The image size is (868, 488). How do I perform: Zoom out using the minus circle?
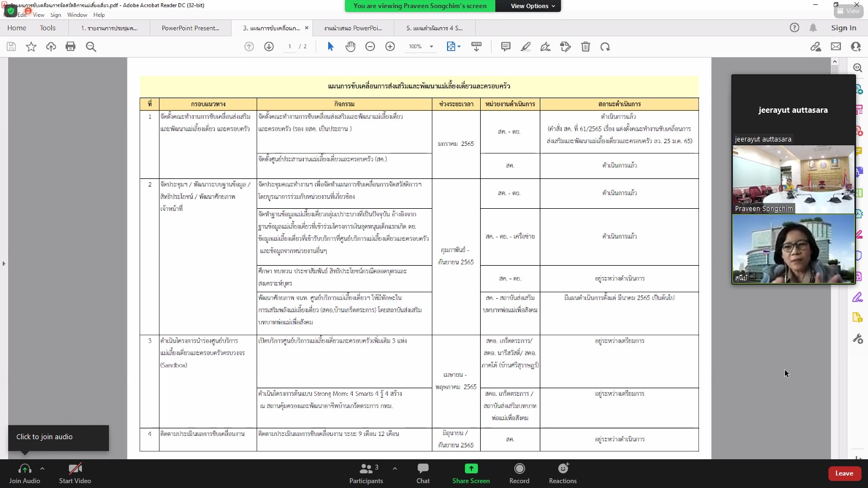point(370,47)
